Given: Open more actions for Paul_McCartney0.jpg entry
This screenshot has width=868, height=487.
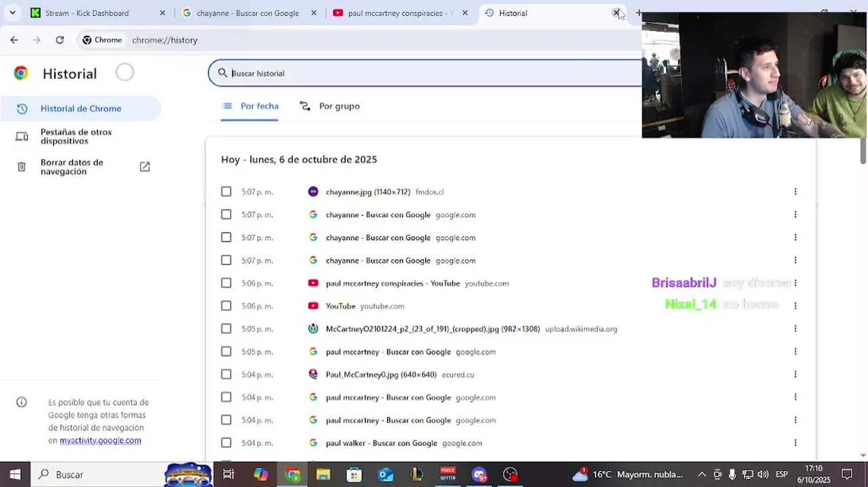Looking at the screenshot, I should tap(795, 374).
